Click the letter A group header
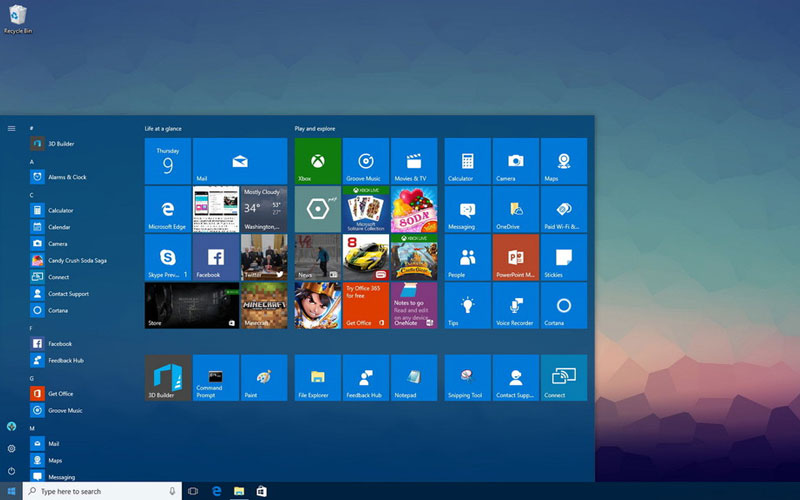Viewport: 800px width, 500px height. point(32,161)
